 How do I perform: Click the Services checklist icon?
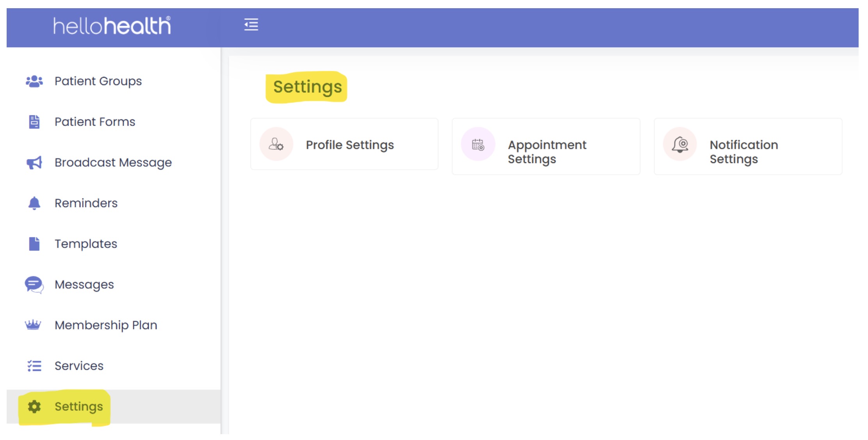click(34, 366)
